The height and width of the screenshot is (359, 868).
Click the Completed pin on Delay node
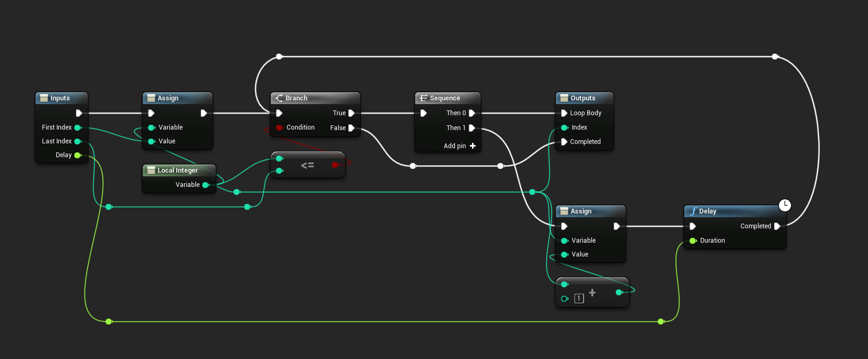pos(777,226)
